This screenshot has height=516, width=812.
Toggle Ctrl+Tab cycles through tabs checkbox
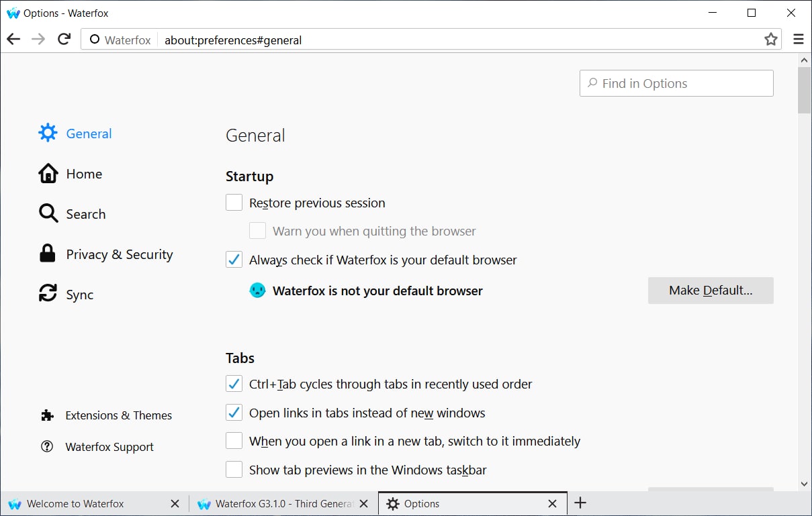point(234,384)
